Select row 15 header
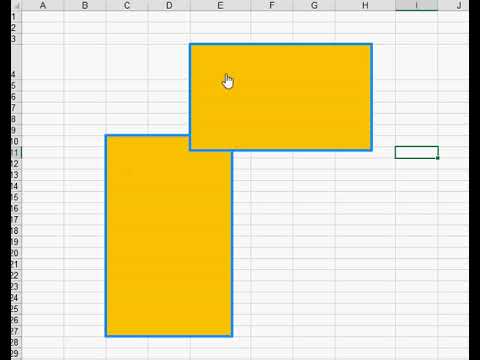Screen dimensions: 480x360 16,197
